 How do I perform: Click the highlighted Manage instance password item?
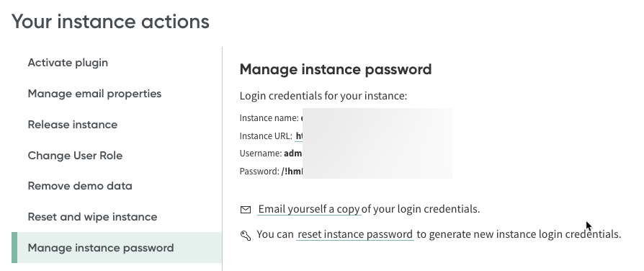point(117,247)
